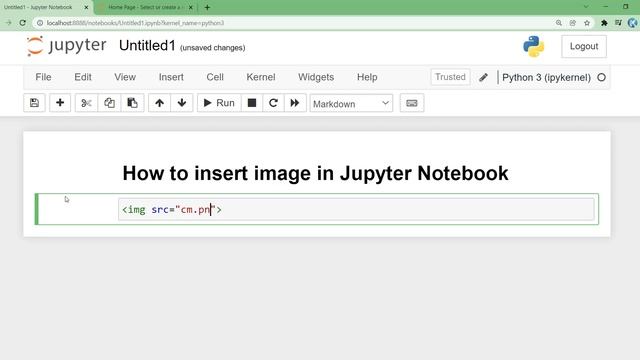Rename notebook by clicking Untitled1 title
Viewport: 640px width, 360px height.
[147, 46]
